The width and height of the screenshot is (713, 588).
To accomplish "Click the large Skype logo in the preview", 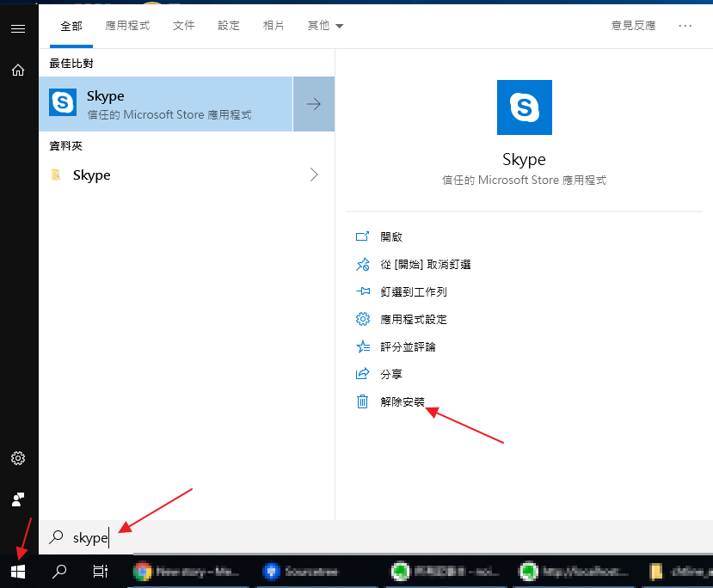I will (525, 107).
